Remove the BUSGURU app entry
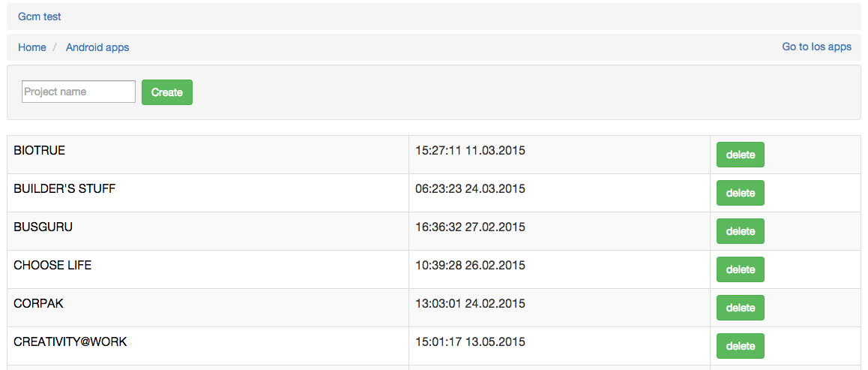868x370 pixels. (740, 231)
